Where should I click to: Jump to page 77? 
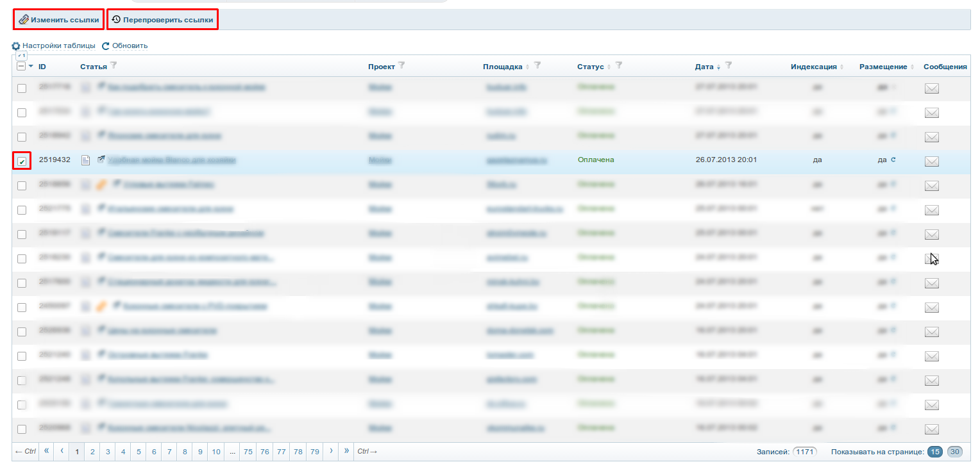point(282,451)
